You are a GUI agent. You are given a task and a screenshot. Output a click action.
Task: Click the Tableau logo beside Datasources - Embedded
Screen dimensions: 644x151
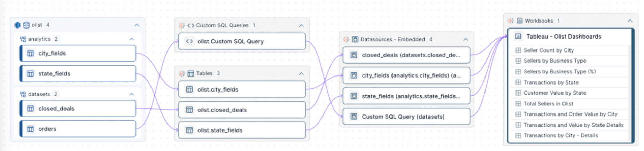click(x=346, y=39)
